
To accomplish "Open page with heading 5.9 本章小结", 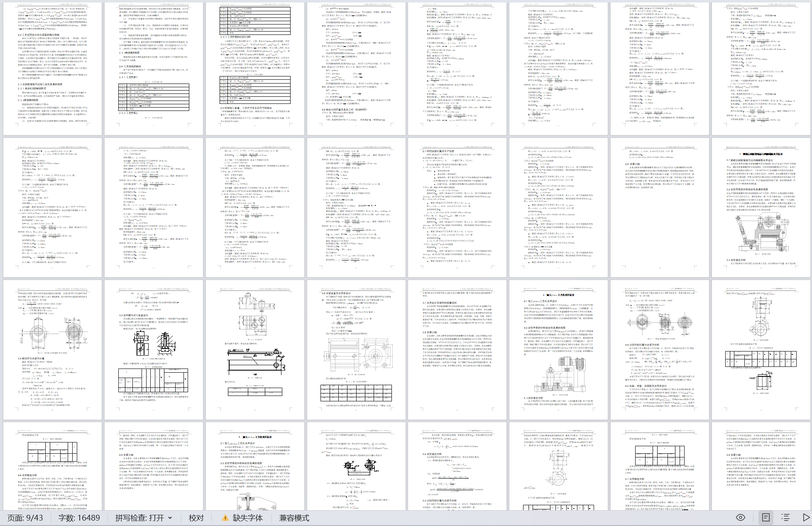I will point(761,466).
